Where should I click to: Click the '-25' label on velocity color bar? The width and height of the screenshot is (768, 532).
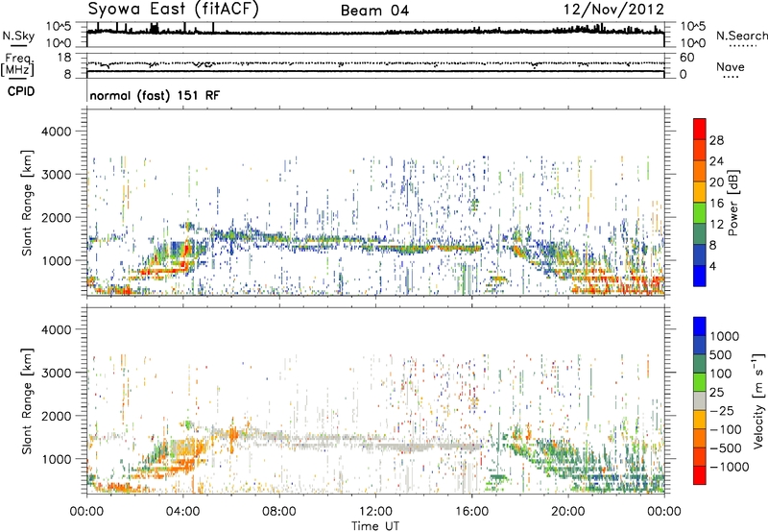click(721, 411)
